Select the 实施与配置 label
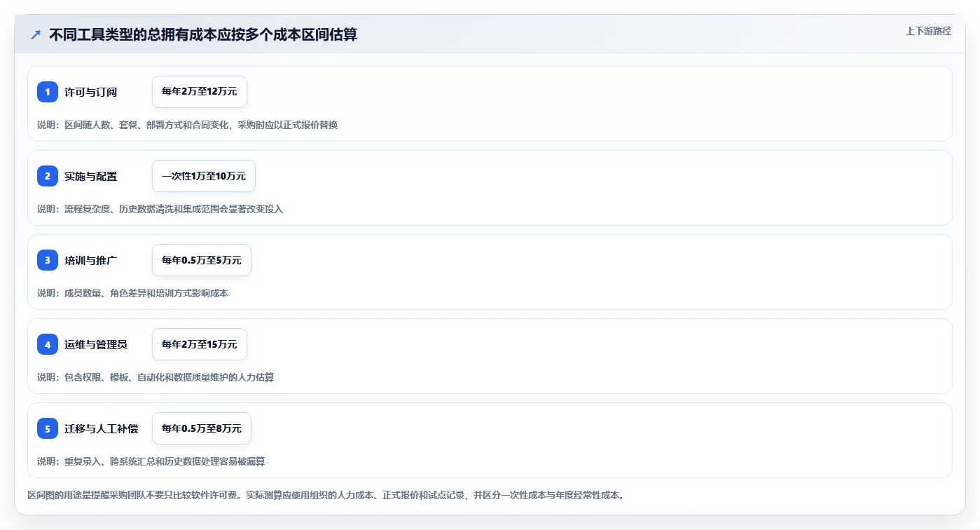Viewport: 980px width, 530px height. 91,176
